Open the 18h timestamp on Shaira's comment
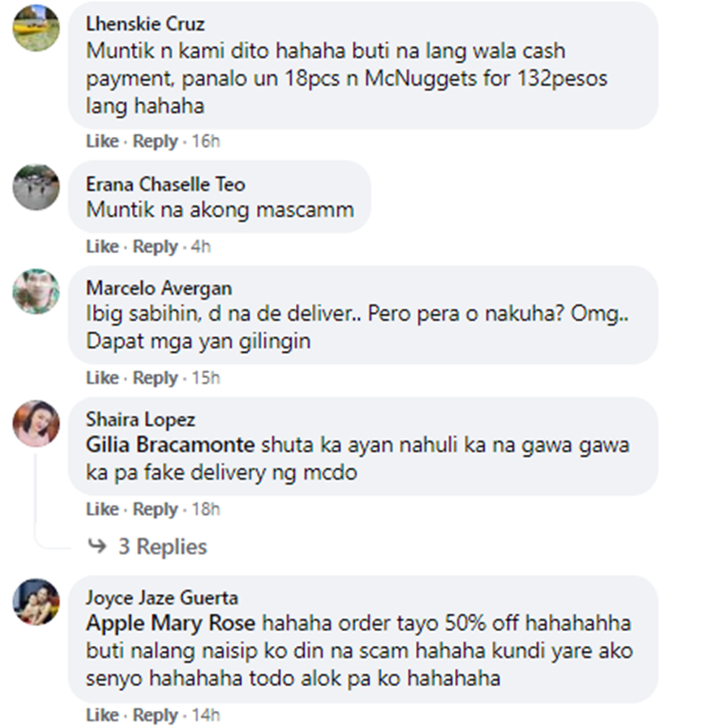 tap(206, 509)
